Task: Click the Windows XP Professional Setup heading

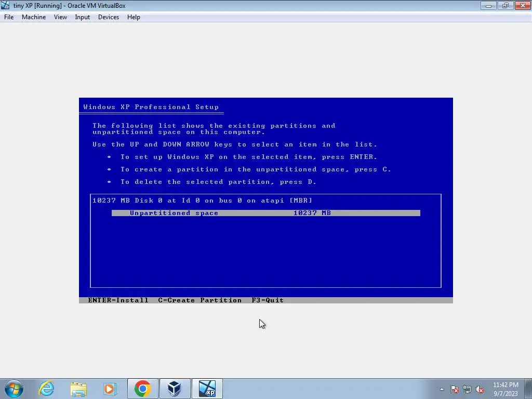Action: [x=151, y=107]
